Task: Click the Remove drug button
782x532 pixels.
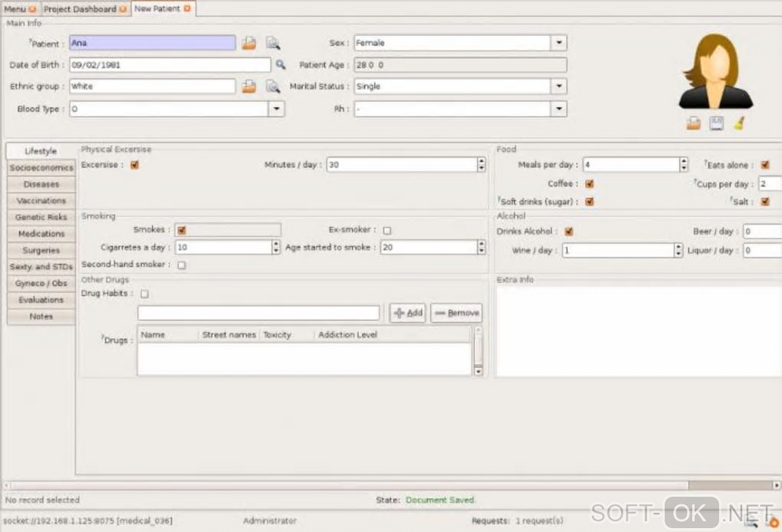Action: (456, 313)
